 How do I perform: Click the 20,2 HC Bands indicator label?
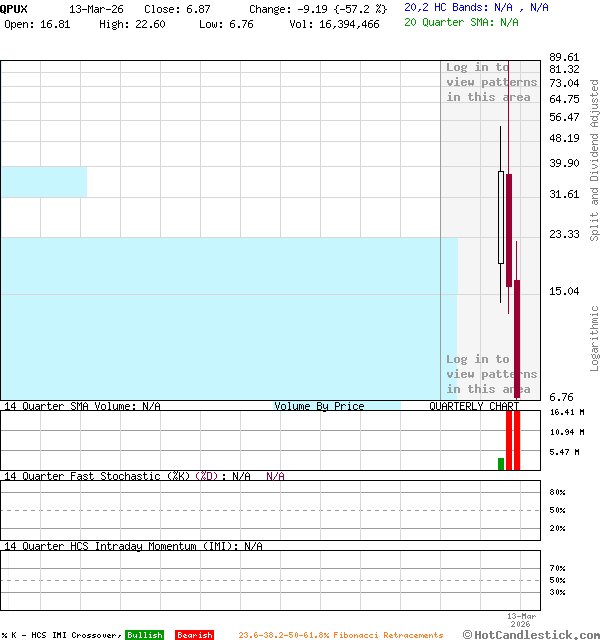pyautogui.click(x=475, y=7)
